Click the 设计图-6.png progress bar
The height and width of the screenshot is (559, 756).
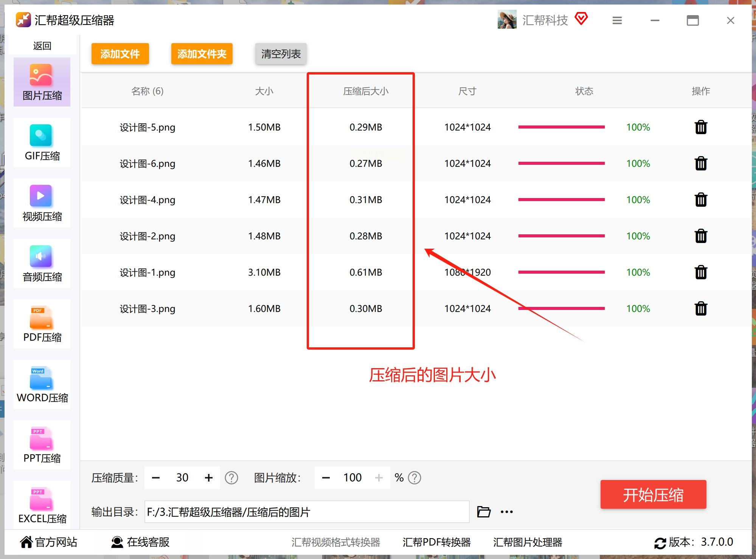[x=561, y=163]
